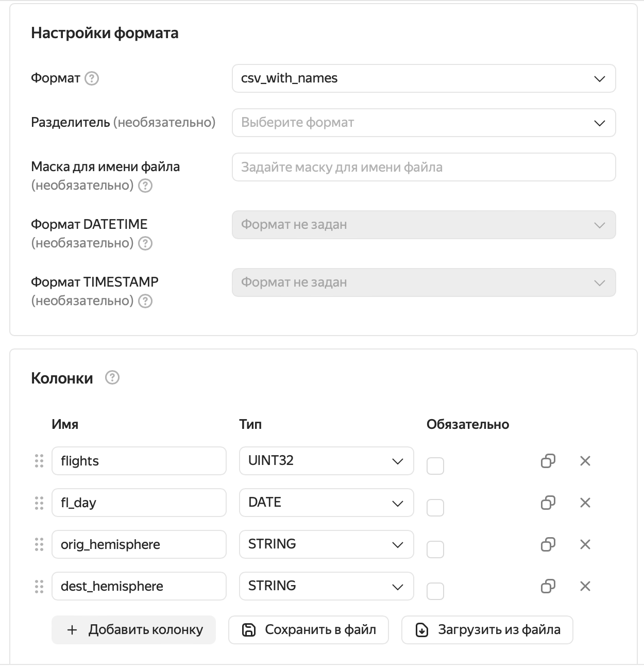
Task: Click Загрузить из файла button
Action: tap(487, 629)
